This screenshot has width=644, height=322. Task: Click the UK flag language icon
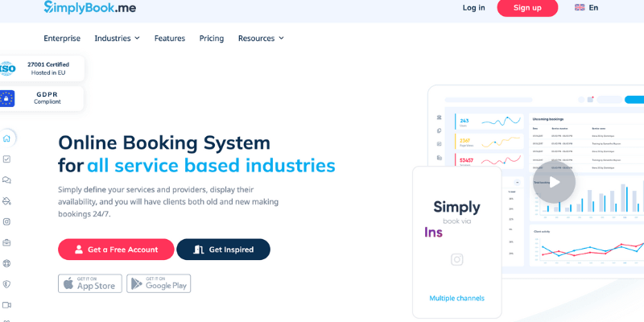coord(580,7)
